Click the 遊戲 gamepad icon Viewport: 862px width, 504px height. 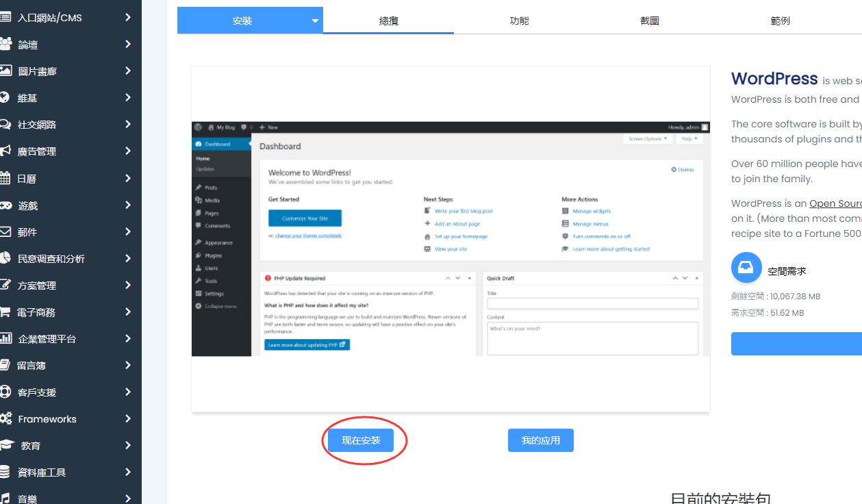click(5, 205)
